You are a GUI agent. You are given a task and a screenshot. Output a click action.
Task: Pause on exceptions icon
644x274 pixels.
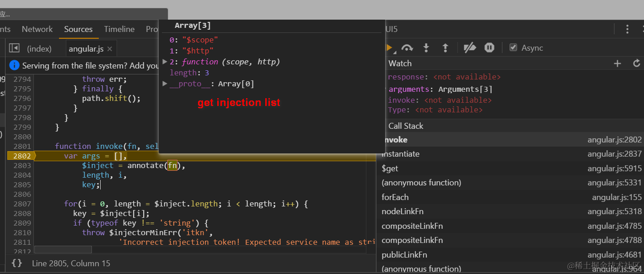coord(489,47)
